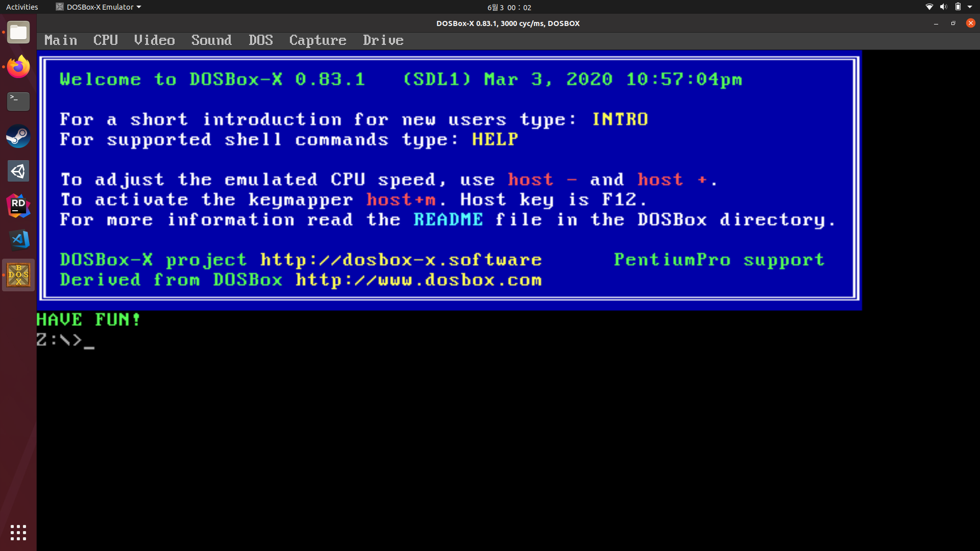
Task: Expand the DOSBox-X Emulator app menu
Action: [x=99, y=7]
